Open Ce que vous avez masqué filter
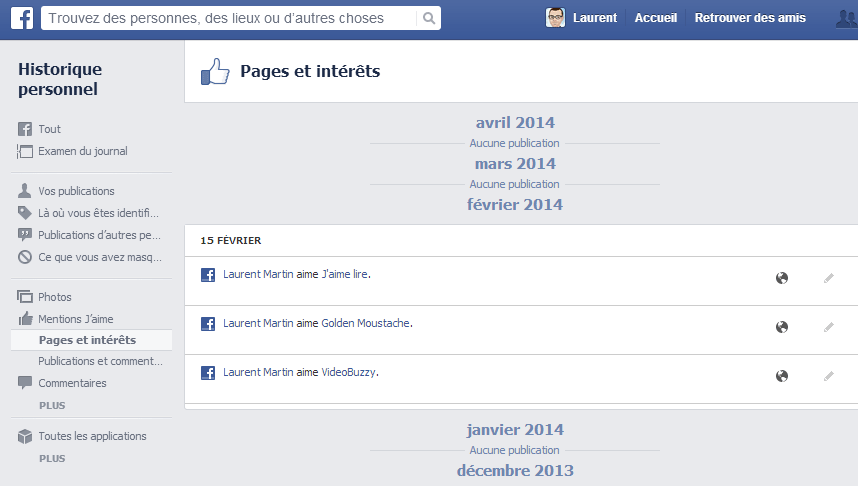858x486 pixels. click(x=100, y=257)
